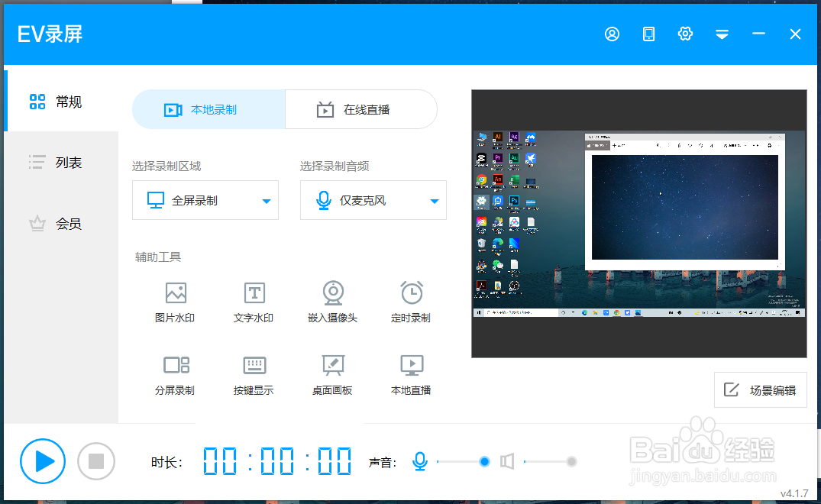Image resolution: width=821 pixels, height=504 pixels.
Task: Open the 分屏录制 tool
Action: coord(175,375)
